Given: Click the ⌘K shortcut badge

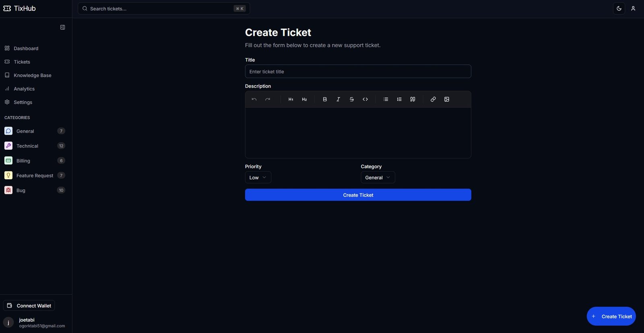Looking at the screenshot, I should point(239,8).
